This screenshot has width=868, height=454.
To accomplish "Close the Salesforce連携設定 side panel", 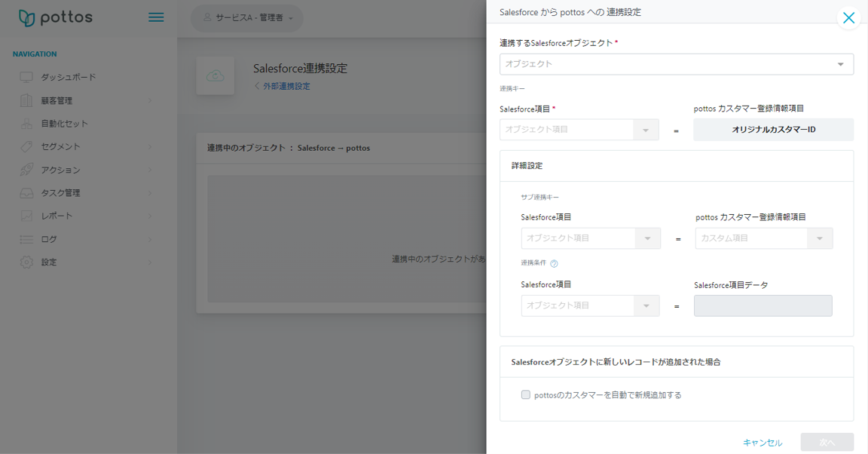I will pos(848,18).
